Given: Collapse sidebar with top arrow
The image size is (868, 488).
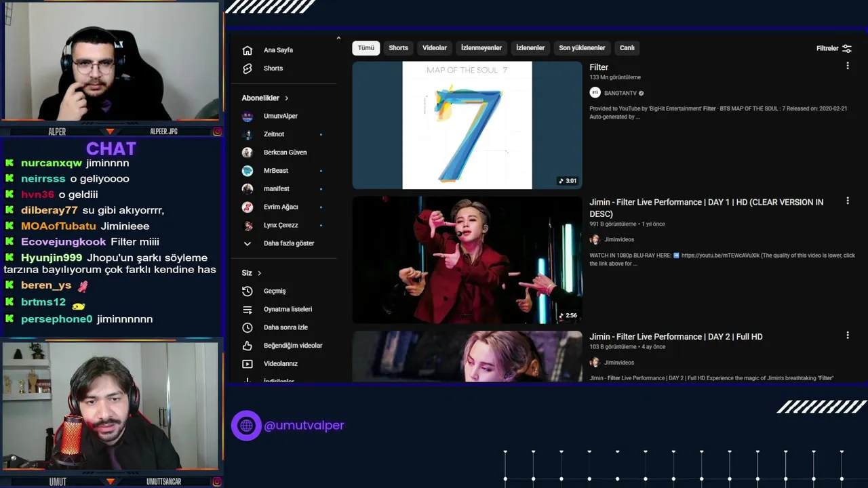Looking at the screenshot, I should click(338, 38).
